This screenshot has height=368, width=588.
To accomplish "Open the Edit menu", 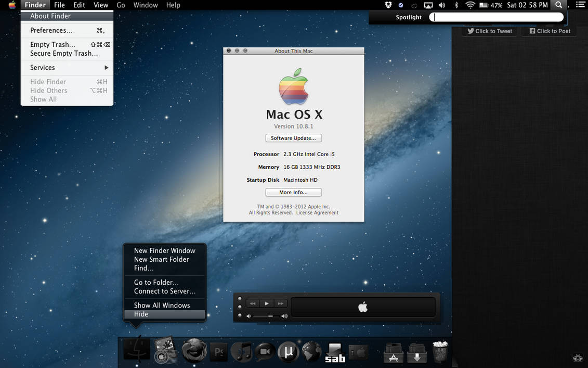I will coord(79,5).
